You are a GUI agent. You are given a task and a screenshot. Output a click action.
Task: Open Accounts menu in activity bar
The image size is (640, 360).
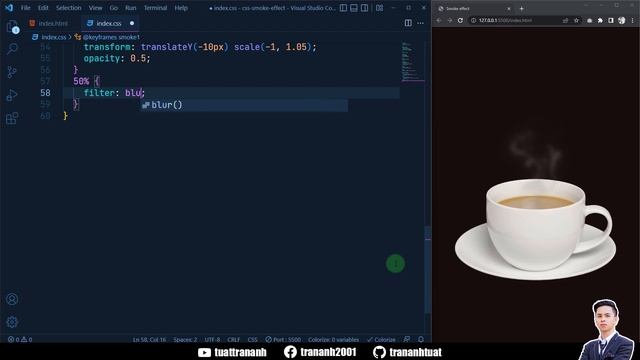point(12,299)
